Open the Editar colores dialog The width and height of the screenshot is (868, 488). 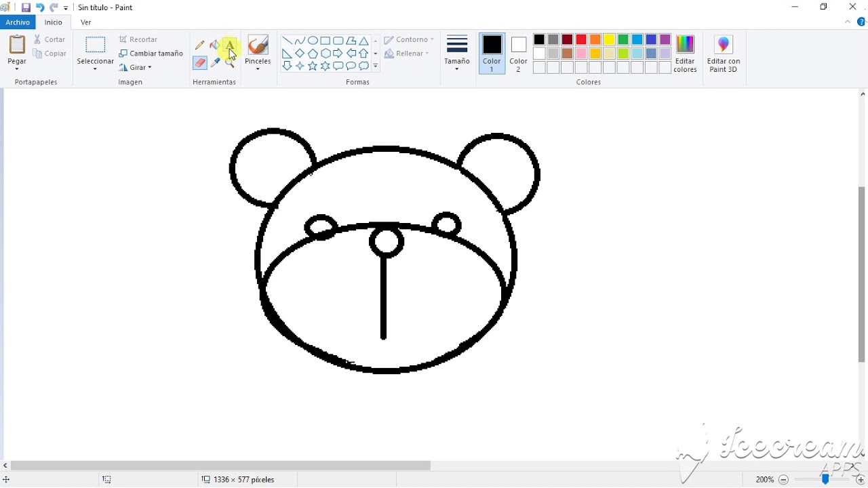coord(685,54)
